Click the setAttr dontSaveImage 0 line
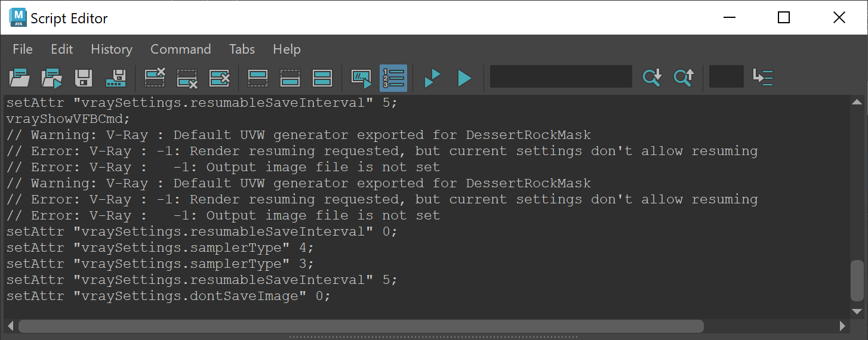Viewport: 868px width, 340px height. 168,296
